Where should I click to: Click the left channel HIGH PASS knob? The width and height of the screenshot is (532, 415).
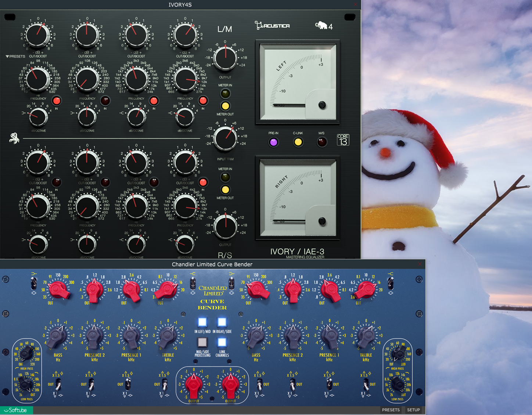(x=26, y=354)
